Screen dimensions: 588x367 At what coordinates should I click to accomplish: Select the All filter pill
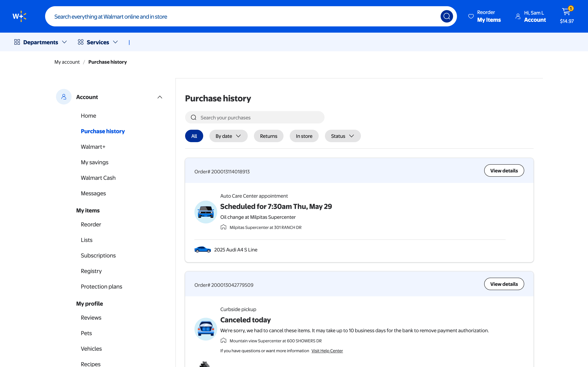[194, 136]
